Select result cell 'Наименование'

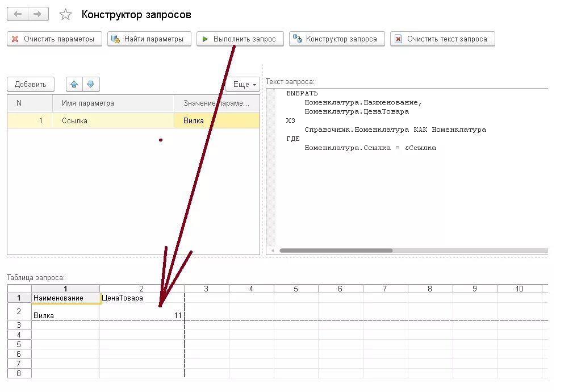click(x=66, y=298)
